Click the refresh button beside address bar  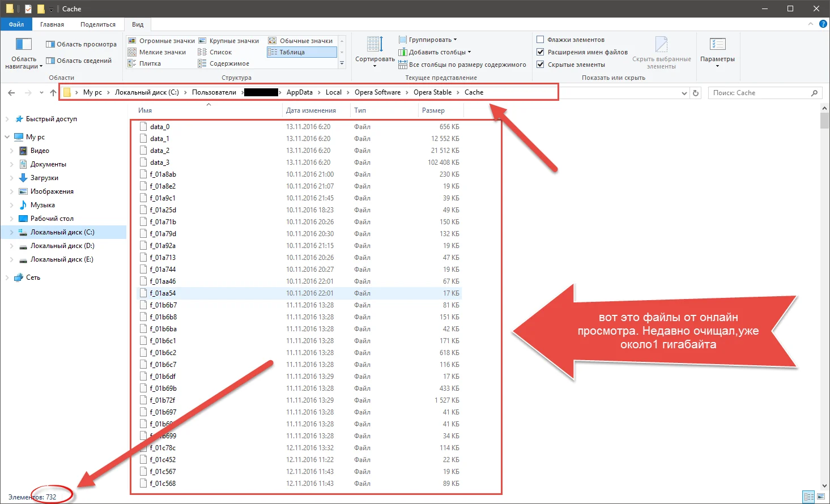(696, 93)
